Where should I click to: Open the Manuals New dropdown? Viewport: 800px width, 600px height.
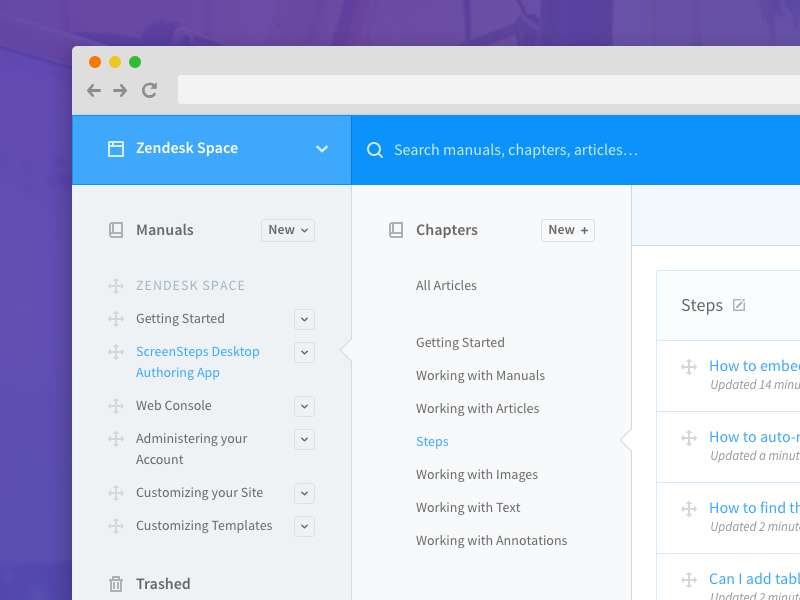click(288, 230)
